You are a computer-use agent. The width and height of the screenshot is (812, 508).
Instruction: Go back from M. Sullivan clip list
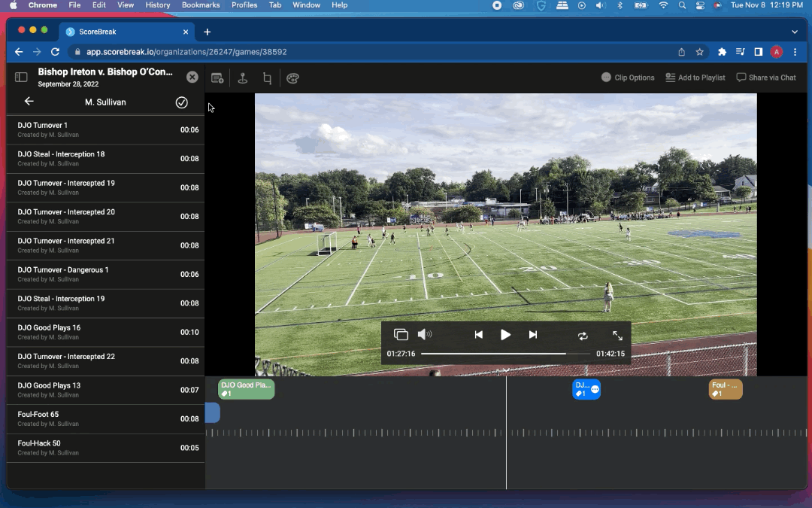[x=29, y=102]
